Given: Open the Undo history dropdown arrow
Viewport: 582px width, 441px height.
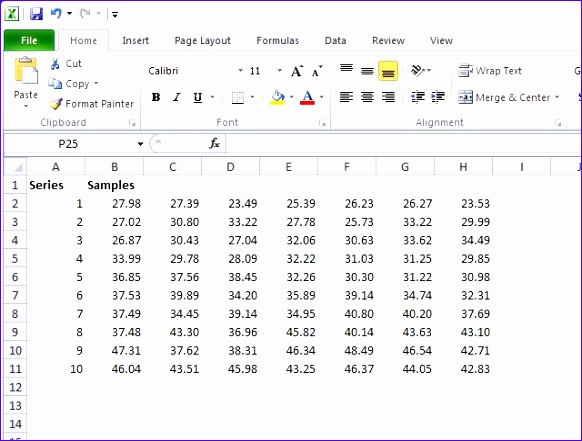Looking at the screenshot, I should click(69, 14).
